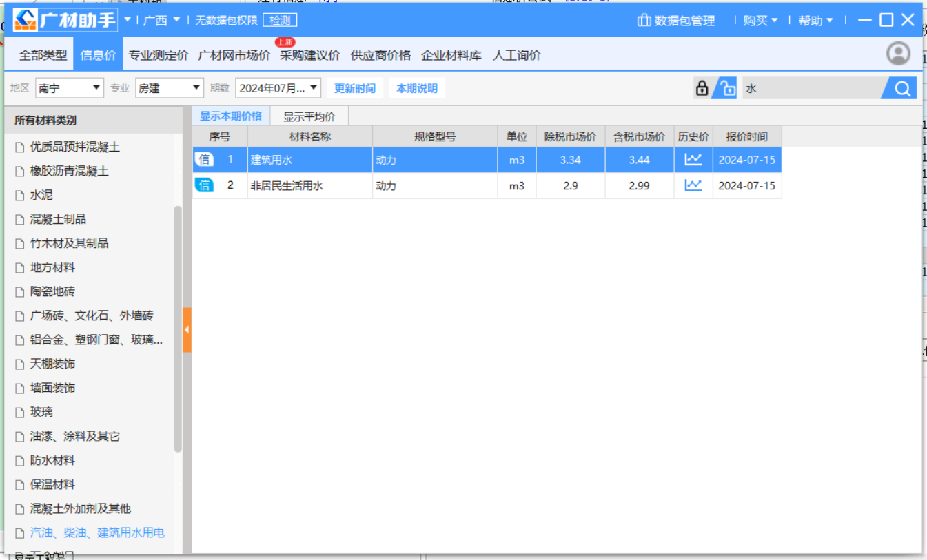927x560 pixels.
Task: Select 铝合金、塑钢门窗、玻璃 category
Action: tap(96, 340)
